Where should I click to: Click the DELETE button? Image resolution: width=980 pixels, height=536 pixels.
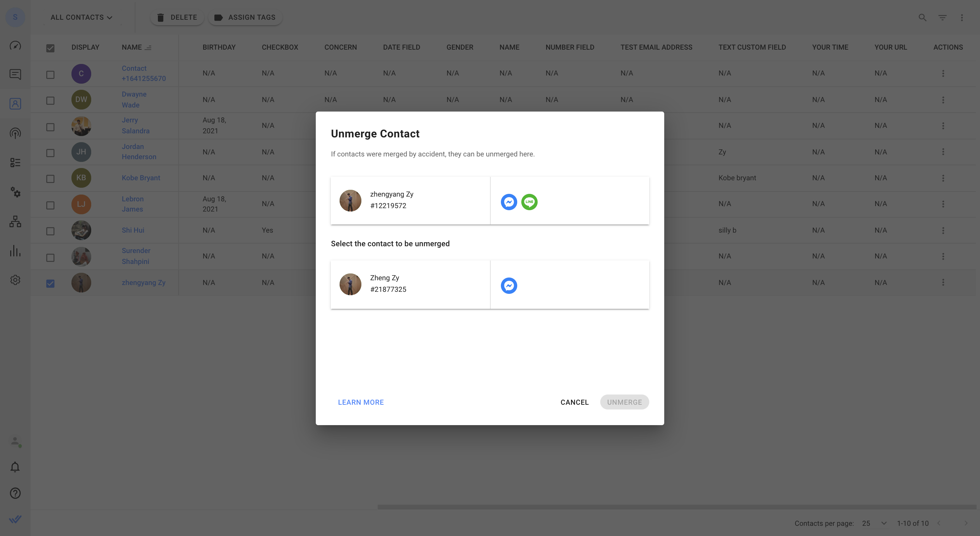click(177, 17)
